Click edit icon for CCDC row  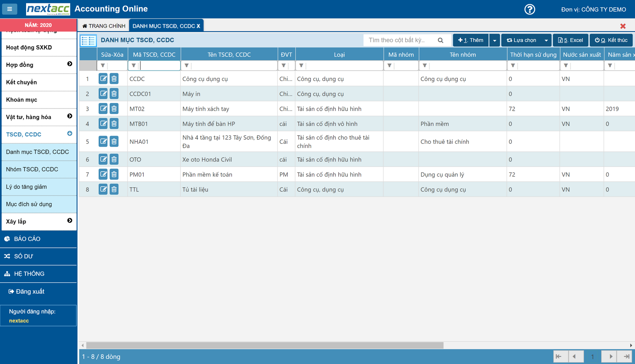coord(103,79)
